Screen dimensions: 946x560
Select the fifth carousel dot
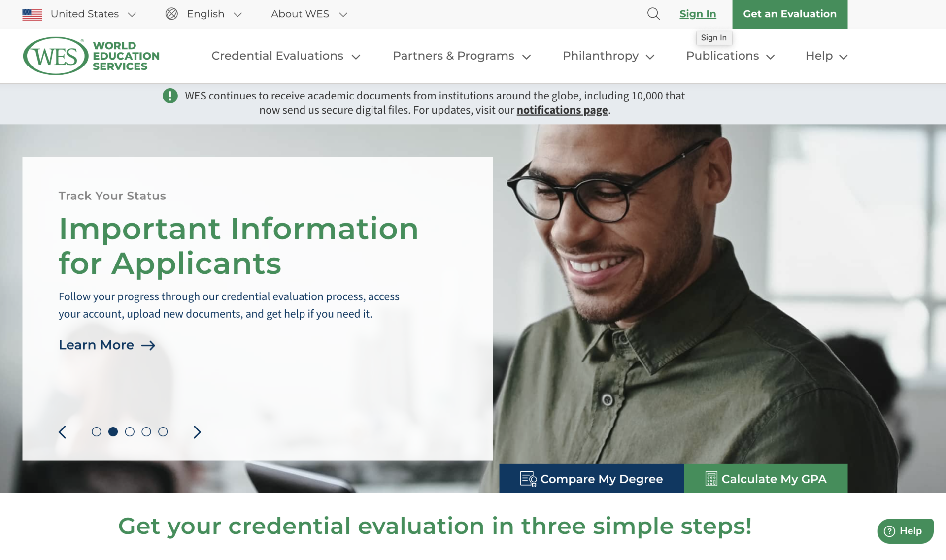point(163,432)
